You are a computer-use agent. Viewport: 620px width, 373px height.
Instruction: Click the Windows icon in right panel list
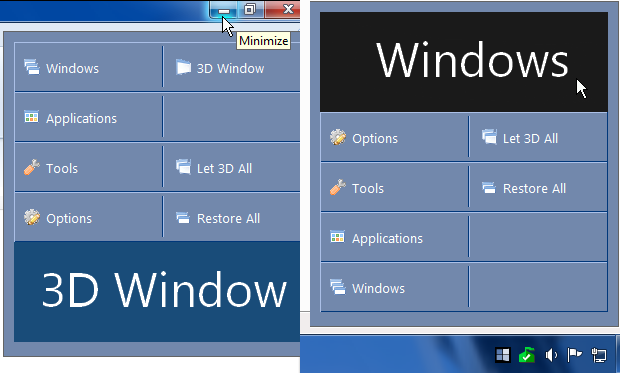pos(338,287)
